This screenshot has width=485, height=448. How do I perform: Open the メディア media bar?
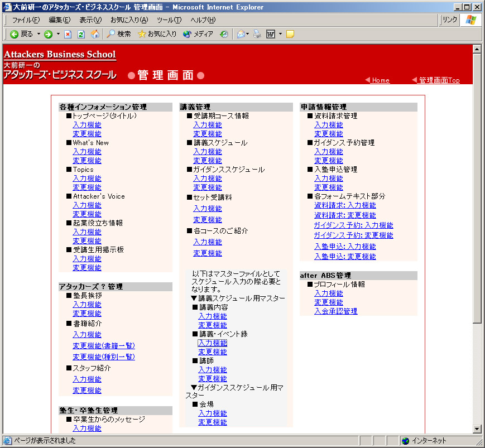198,34
